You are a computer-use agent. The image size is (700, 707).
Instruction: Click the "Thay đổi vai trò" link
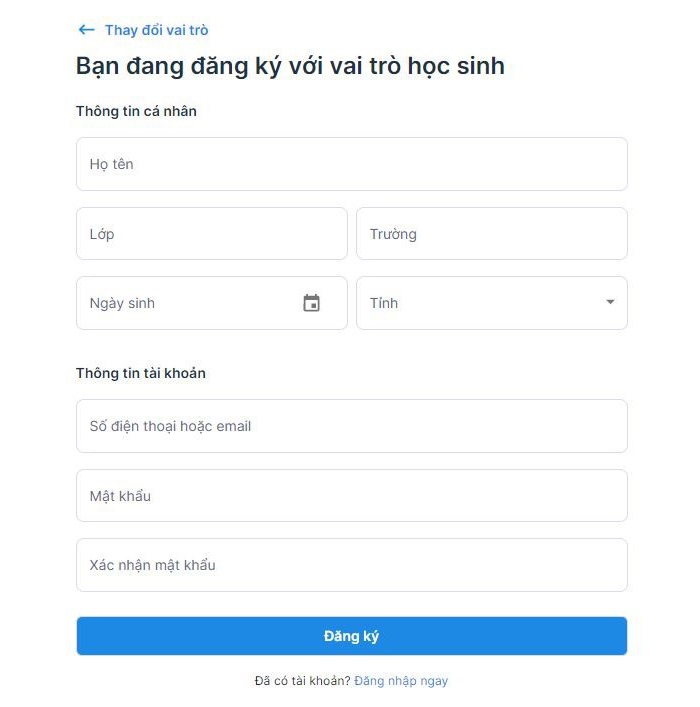click(x=156, y=30)
